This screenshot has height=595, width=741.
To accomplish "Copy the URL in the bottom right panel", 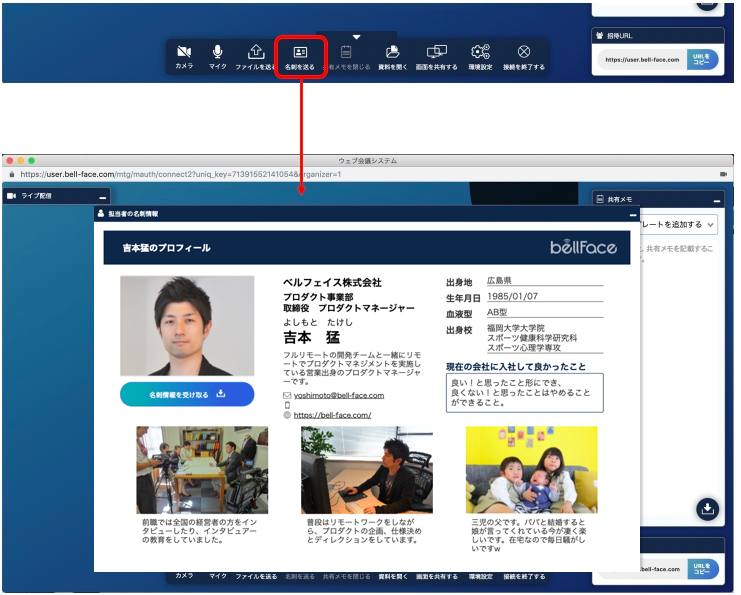I will (x=702, y=569).
